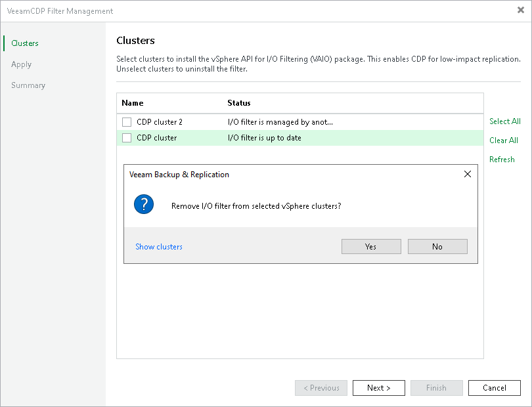The height and width of the screenshot is (407, 532).
Task: Refresh the clusters list
Action: (502, 159)
